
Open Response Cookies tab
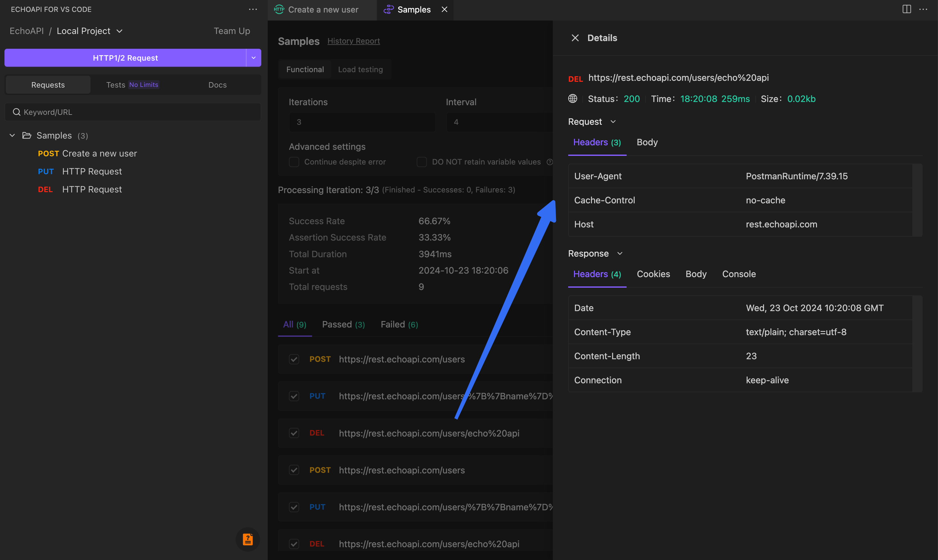[653, 274]
